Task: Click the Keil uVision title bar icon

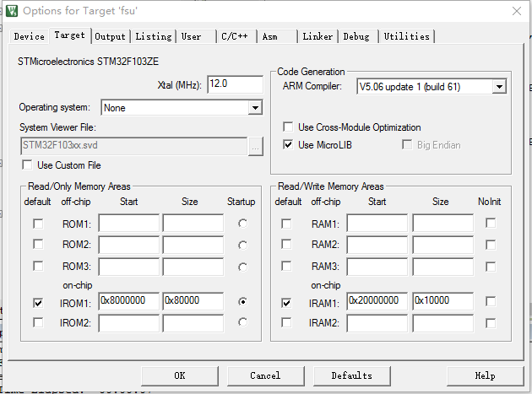Action: (x=12, y=11)
